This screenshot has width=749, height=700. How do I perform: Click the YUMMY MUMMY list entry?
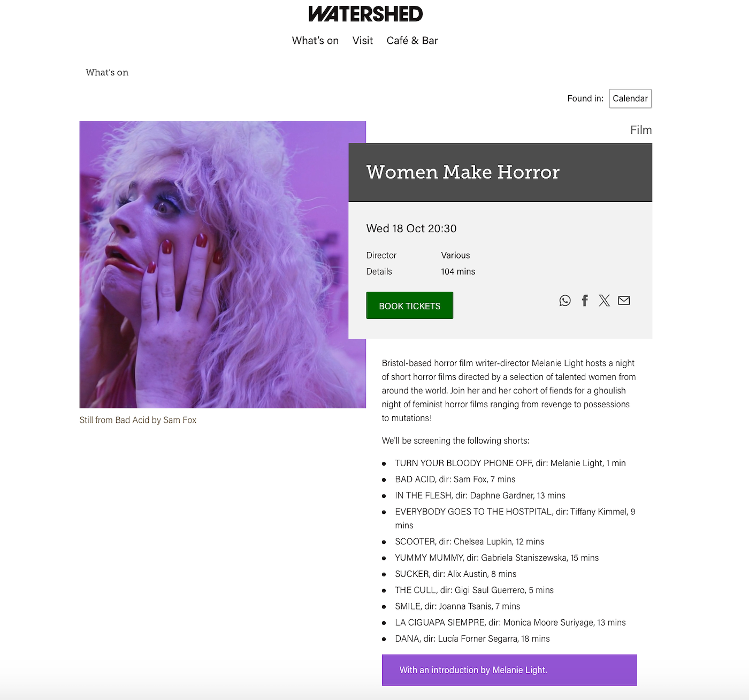[496, 558]
